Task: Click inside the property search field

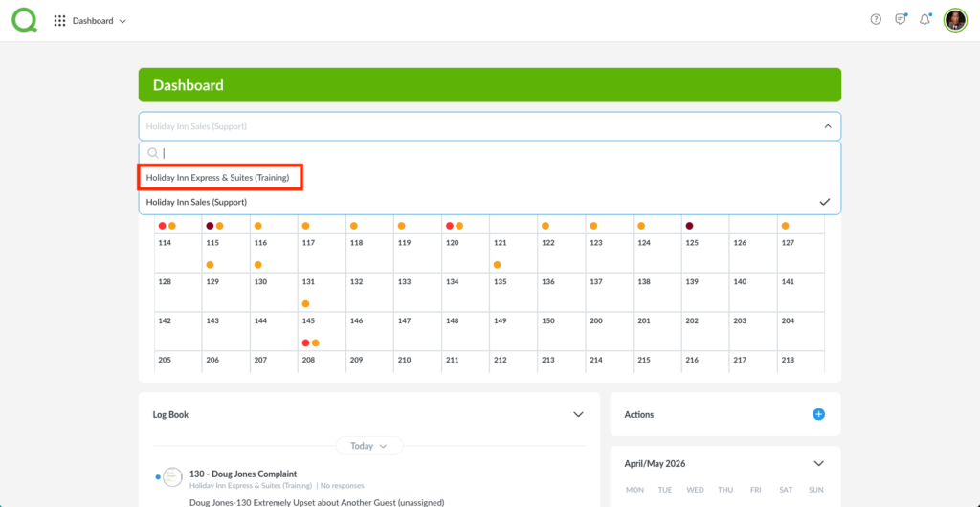Action: (479, 153)
